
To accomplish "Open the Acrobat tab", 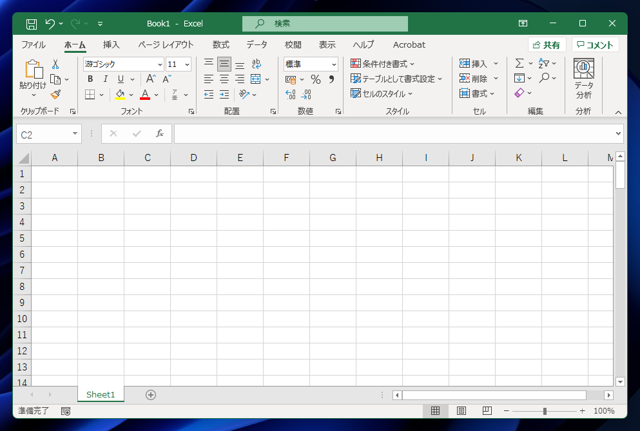I will tap(409, 45).
